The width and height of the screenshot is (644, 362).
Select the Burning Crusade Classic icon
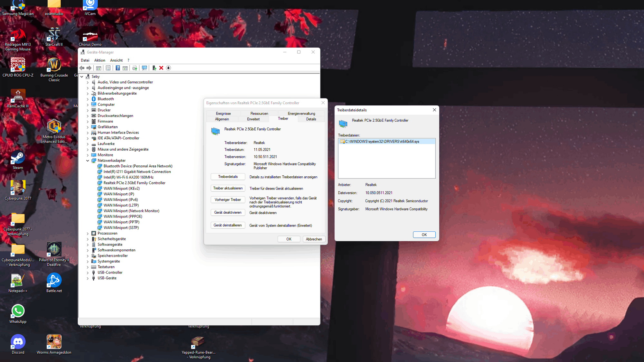pyautogui.click(x=54, y=70)
